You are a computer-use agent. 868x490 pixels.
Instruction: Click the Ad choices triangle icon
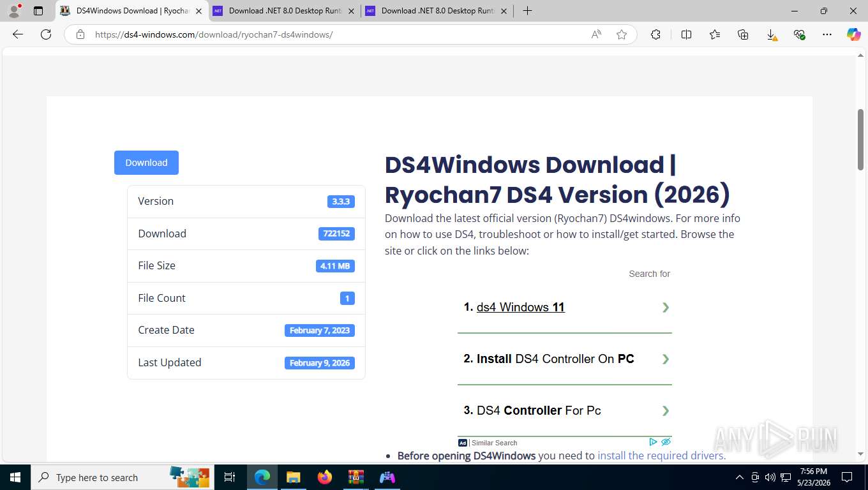(x=653, y=442)
